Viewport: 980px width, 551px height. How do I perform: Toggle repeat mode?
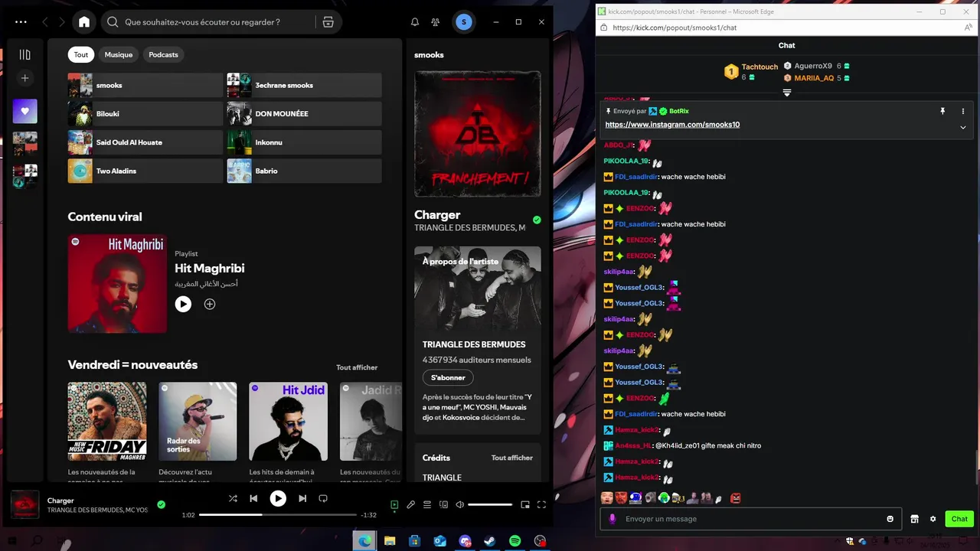point(323,498)
